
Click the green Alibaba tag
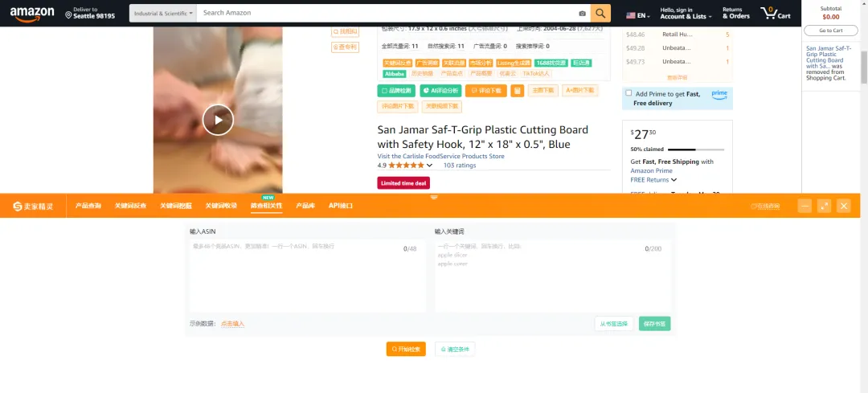(x=395, y=74)
